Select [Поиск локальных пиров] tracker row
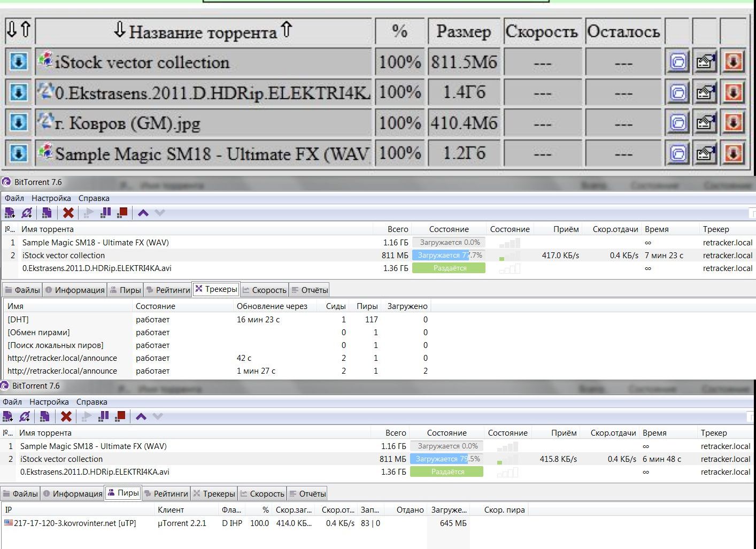This screenshot has width=756, height=549. click(x=217, y=345)
